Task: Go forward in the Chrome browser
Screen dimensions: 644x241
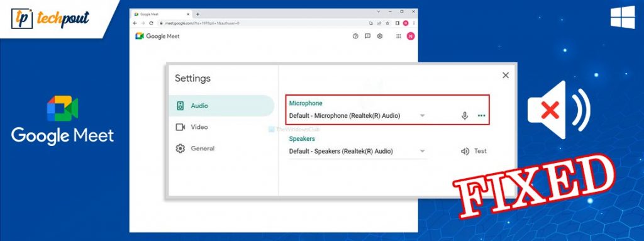Action: (143, 23)
